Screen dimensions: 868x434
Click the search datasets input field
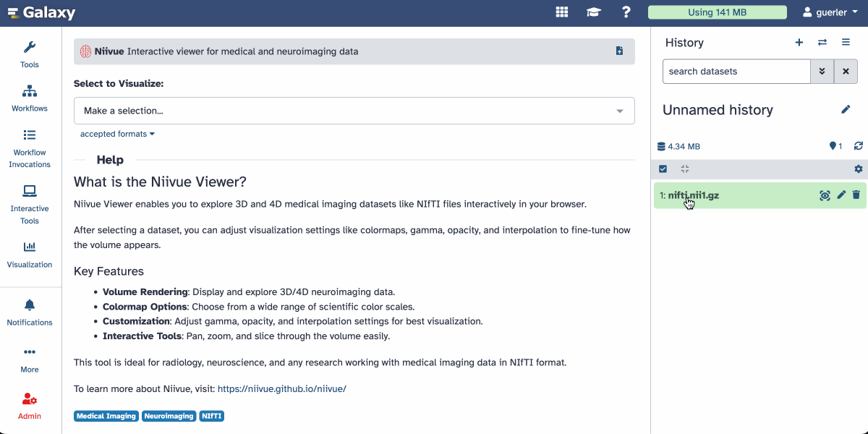pyautogui.click(x=736, y=72)
